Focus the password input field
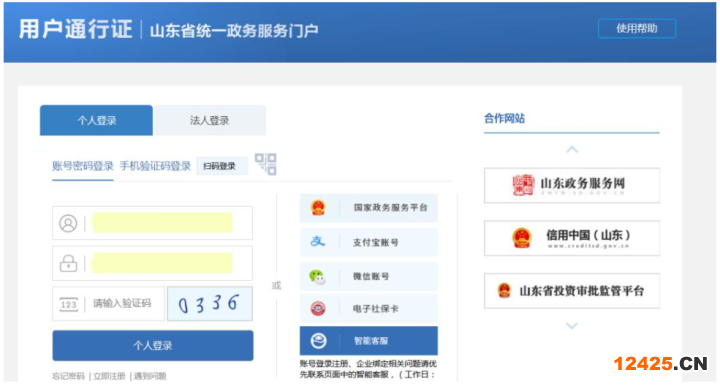Viewport: 720px width, 386px height. tap(152, 263)
